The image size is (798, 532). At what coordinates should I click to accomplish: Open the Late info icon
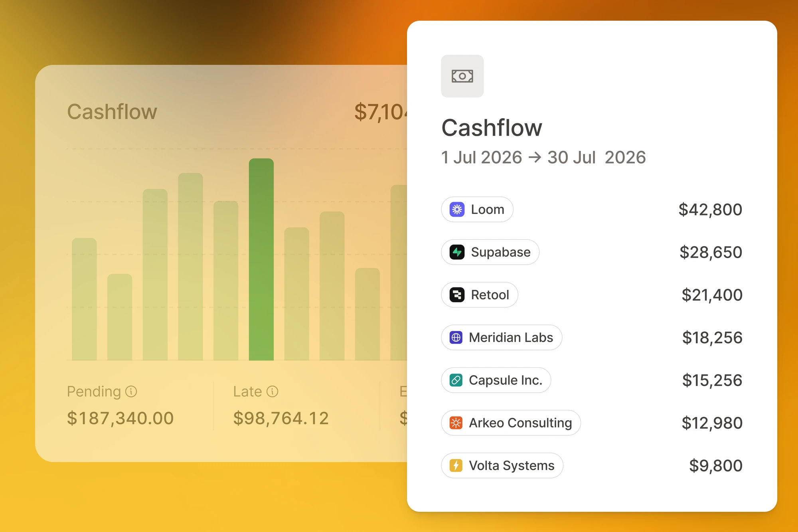click(x=272, y=392)
